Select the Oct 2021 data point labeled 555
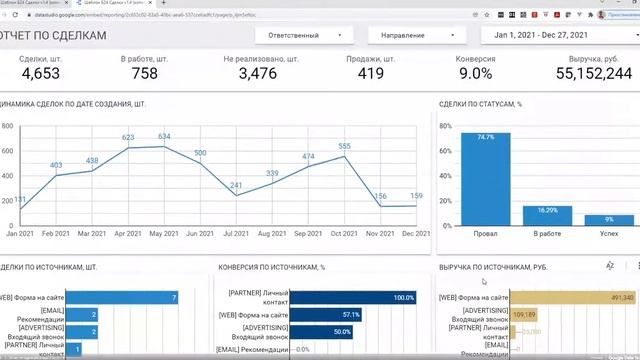This screenshot has width=640, height=360. click(344, 156)
